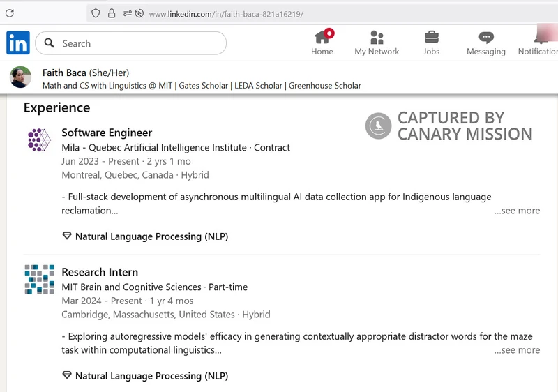Open the Software Engineer job title link

click(x=107, y=133)
